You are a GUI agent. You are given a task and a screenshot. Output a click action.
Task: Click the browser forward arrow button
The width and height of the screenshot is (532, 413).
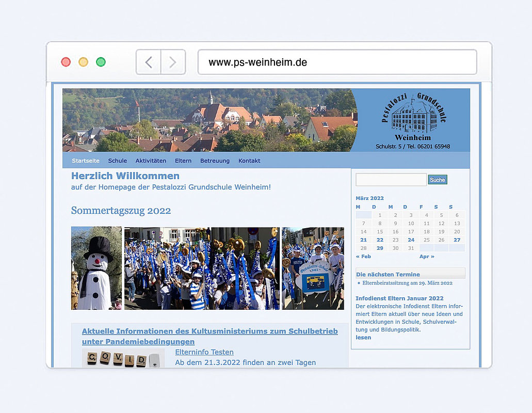[173, 62]
